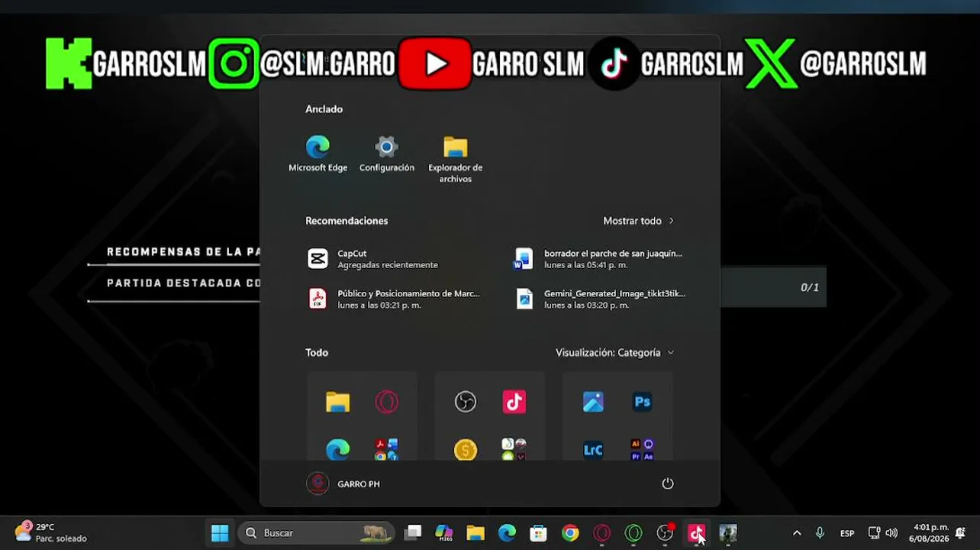Open the notifications bell on the taskbar
The width and height of the screenshot is (980, 550).
(960, 532)
